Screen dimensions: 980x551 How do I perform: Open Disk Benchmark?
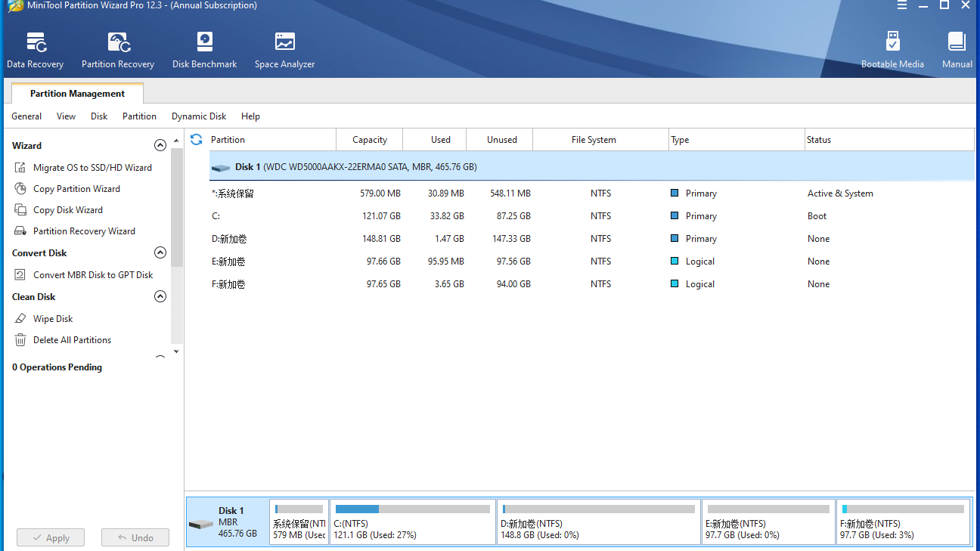204,48
